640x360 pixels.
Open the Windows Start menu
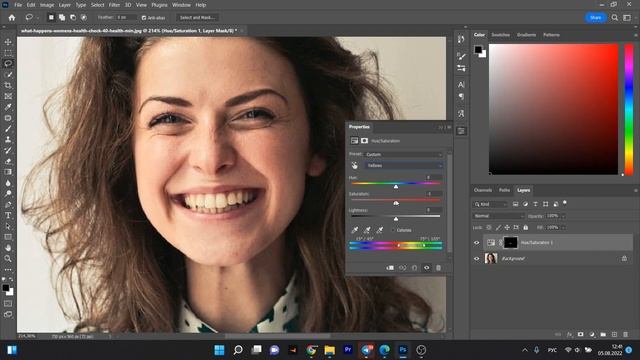tap(219, 350)
